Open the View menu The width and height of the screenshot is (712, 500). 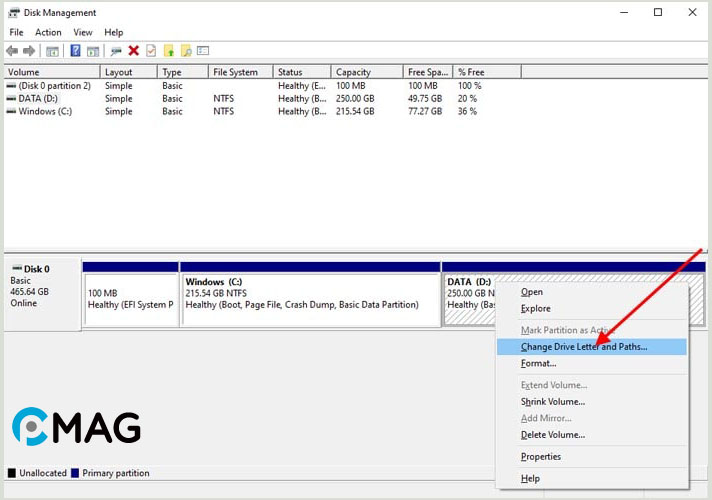click(82, 32)
